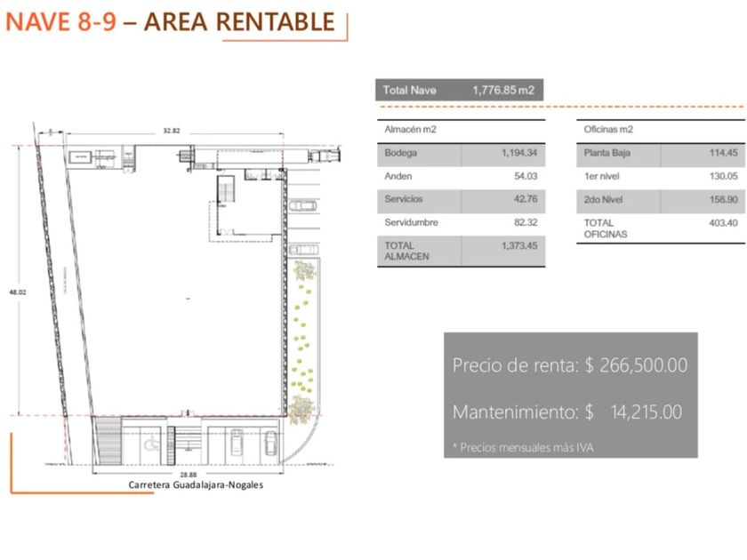Click the 158.90 second level value
This screenshot has height=560, width=747.
[723, 199]
